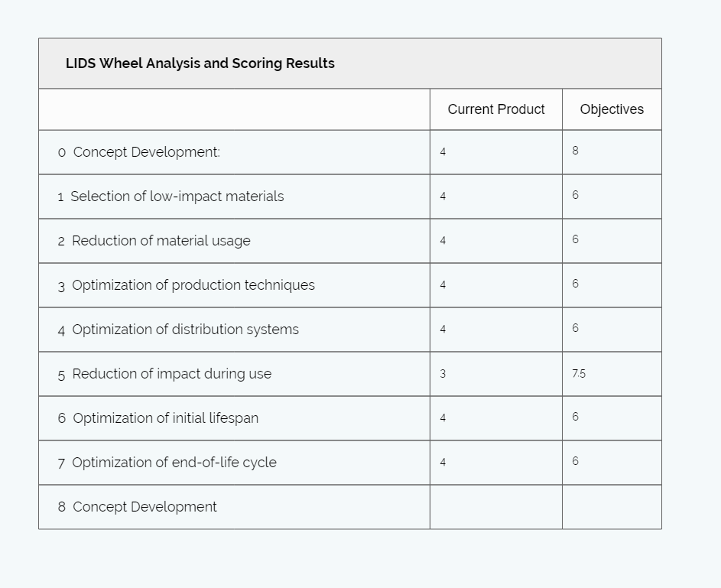Select the "Objectives" column header
Viewport: 721px width, 588px height.
point(612,109)
